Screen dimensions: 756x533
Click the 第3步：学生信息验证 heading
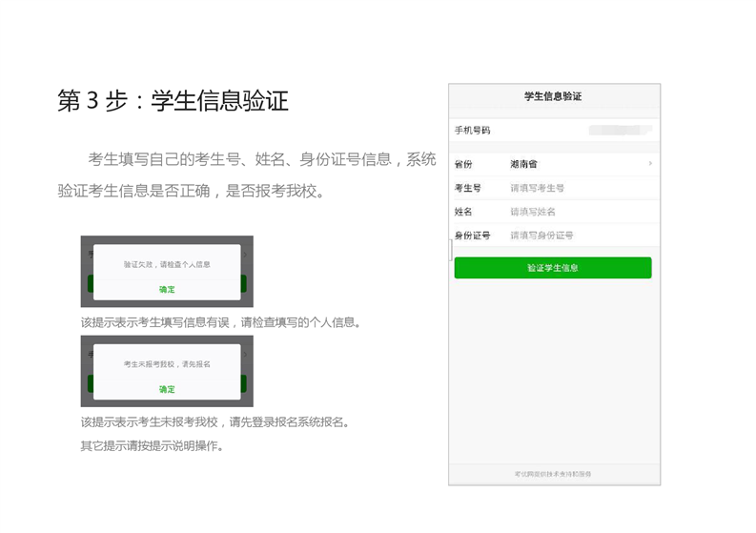(173, 101)
